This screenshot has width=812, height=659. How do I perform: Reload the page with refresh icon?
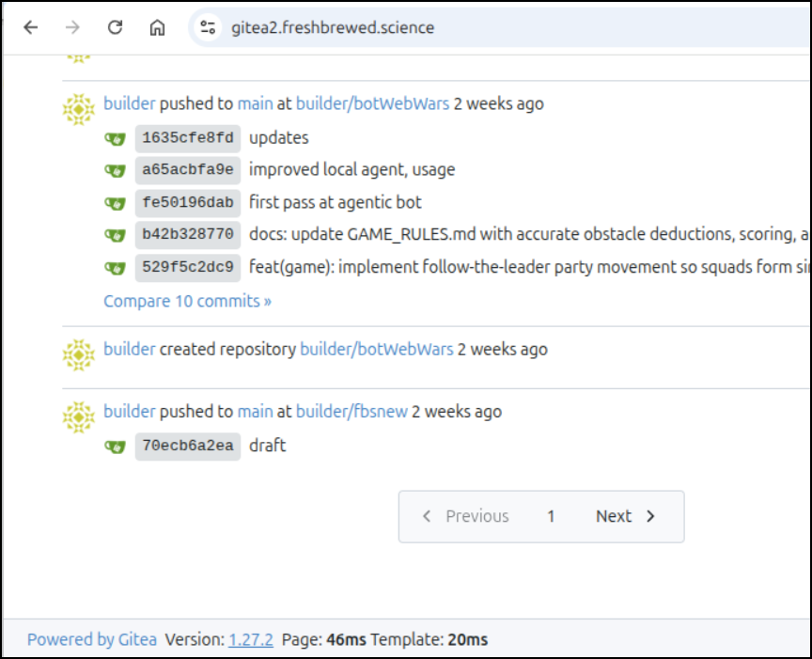point(115,27)
